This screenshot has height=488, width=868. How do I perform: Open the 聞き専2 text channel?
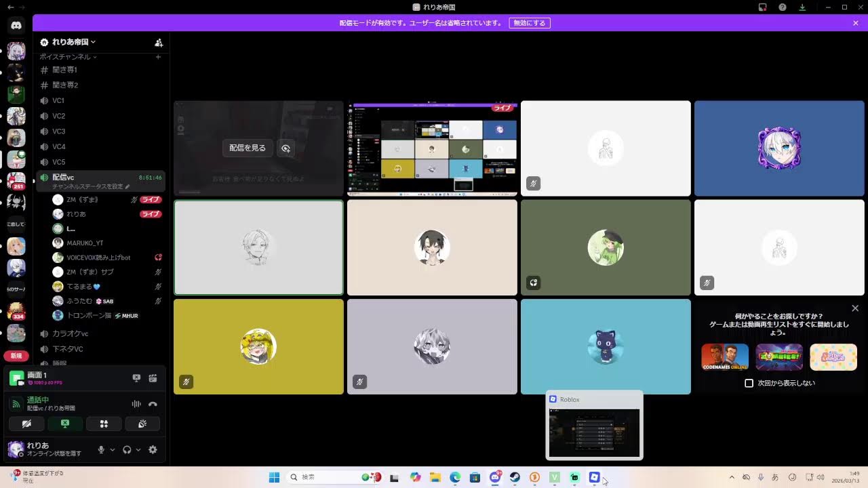point(100,85)
